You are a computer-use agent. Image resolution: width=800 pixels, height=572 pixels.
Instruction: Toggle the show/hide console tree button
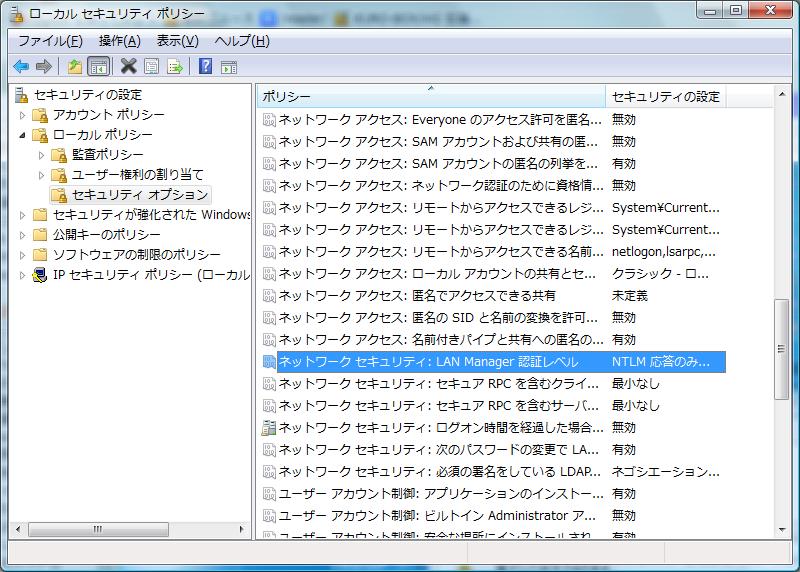click(x=99, y=67)
